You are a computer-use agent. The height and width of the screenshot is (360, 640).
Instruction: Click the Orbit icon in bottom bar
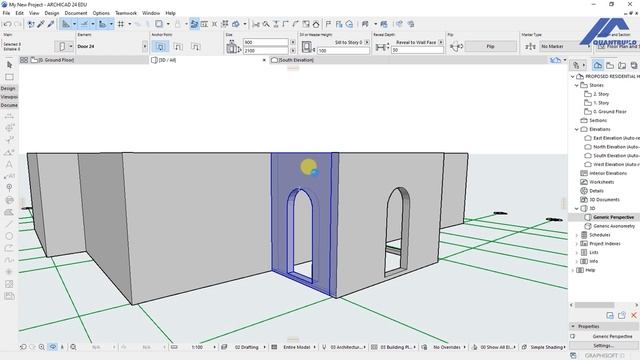53,347
